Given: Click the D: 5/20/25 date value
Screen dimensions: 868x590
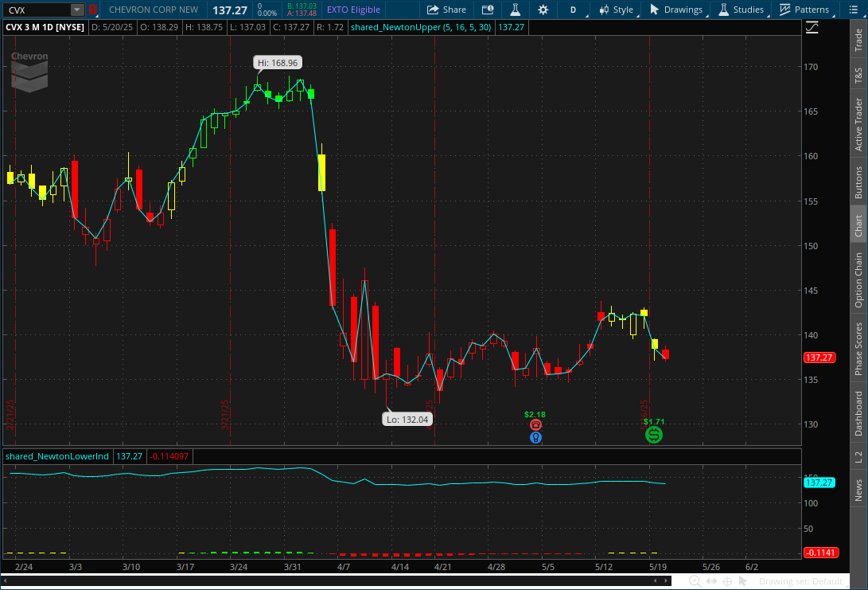Looking at the screenshot, I should (x=112, y=27).
